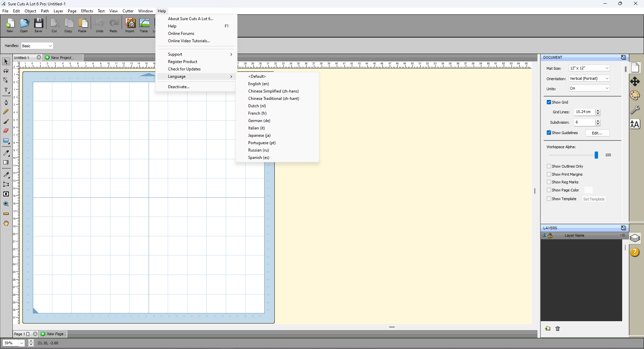644x349 pixels.
Task: Add a new layer folder
Action: [548, 329]
